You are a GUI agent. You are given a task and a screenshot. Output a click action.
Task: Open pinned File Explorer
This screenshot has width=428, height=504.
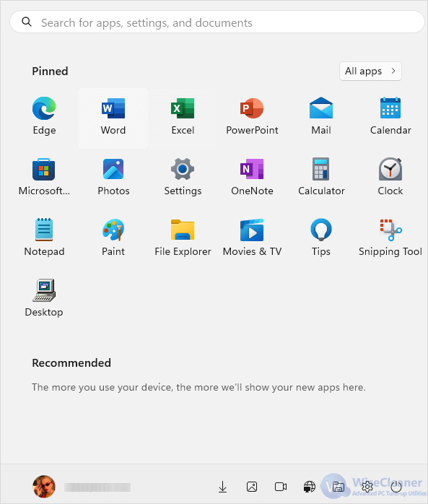click(x=183, y=238)
